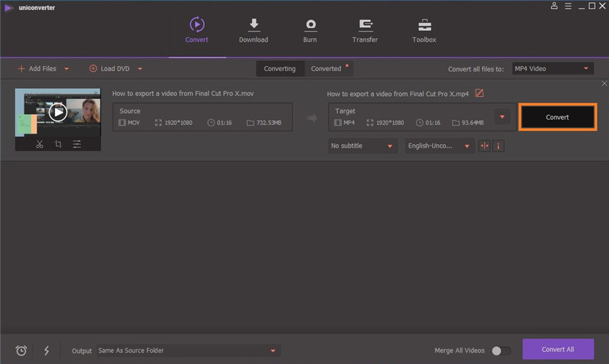609x364 pixels.
Task: Switch to the Converted tab
Action: coord(326,69)
